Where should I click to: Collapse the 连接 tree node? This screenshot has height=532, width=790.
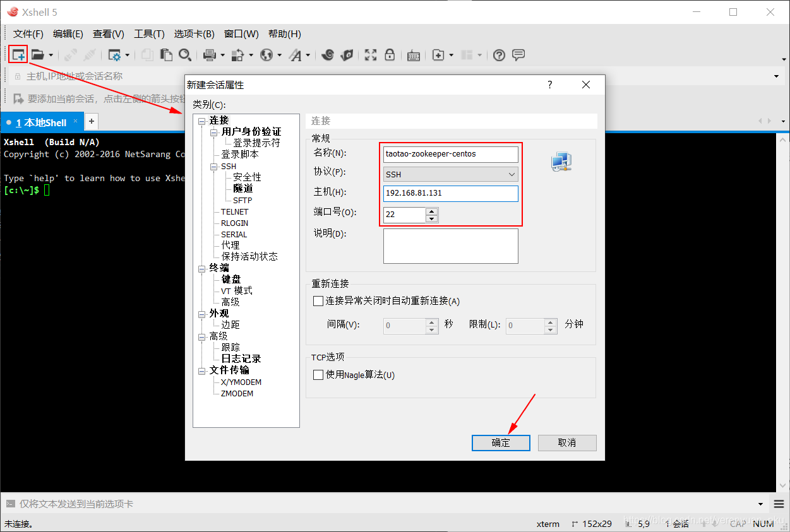(201, 121)
